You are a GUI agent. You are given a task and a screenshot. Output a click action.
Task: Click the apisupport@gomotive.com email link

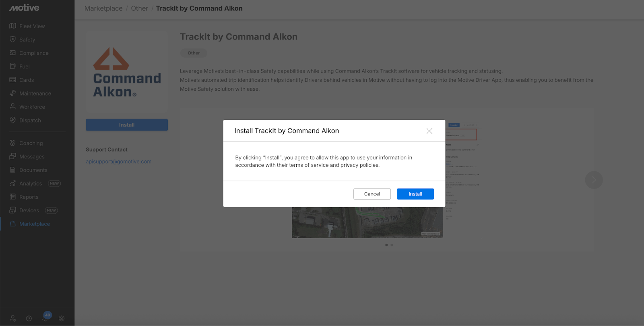(119, 162)
